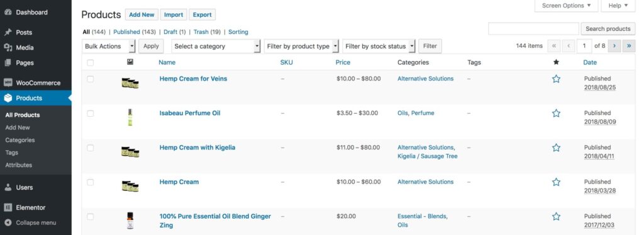644x235 pixels.
Task: Go to next page arrow
Action: coord(614,46)
